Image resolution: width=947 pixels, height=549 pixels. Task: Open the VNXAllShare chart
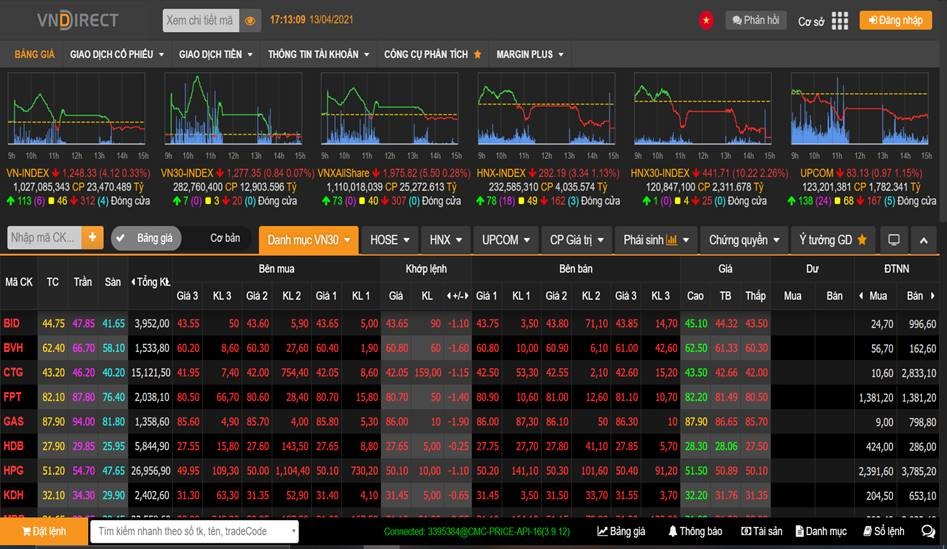[x=390, y=109]
